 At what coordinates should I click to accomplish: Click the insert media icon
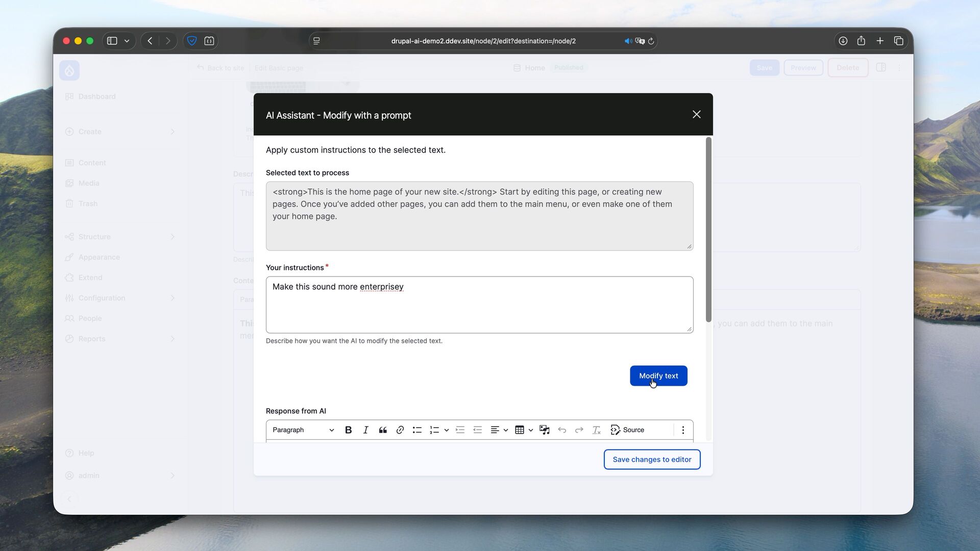pos(545,430)
